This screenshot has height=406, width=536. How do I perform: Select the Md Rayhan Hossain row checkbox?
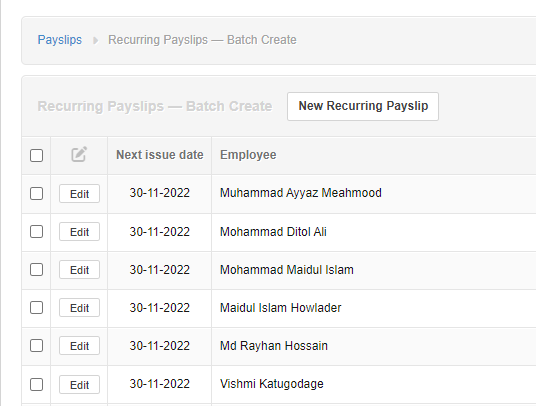click(36, 345)
